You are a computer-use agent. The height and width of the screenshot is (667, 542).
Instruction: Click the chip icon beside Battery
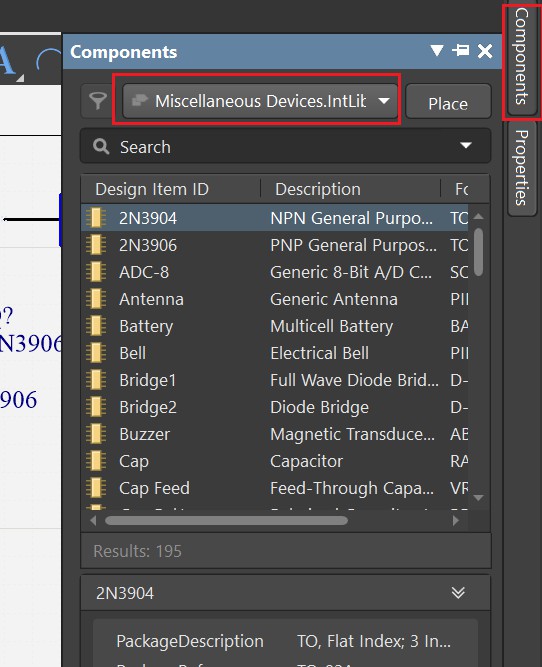[x=96, y=326]
